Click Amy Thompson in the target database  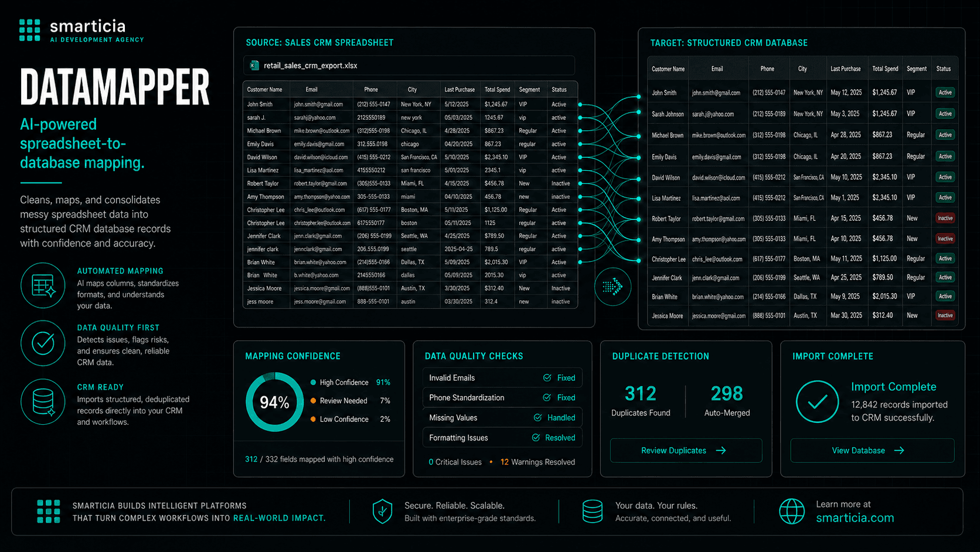pos(668,239)
